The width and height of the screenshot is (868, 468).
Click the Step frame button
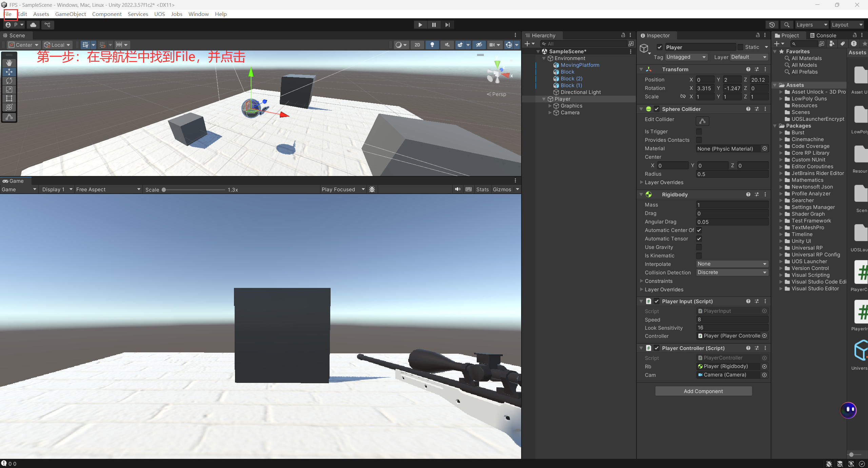coord(447,25)
